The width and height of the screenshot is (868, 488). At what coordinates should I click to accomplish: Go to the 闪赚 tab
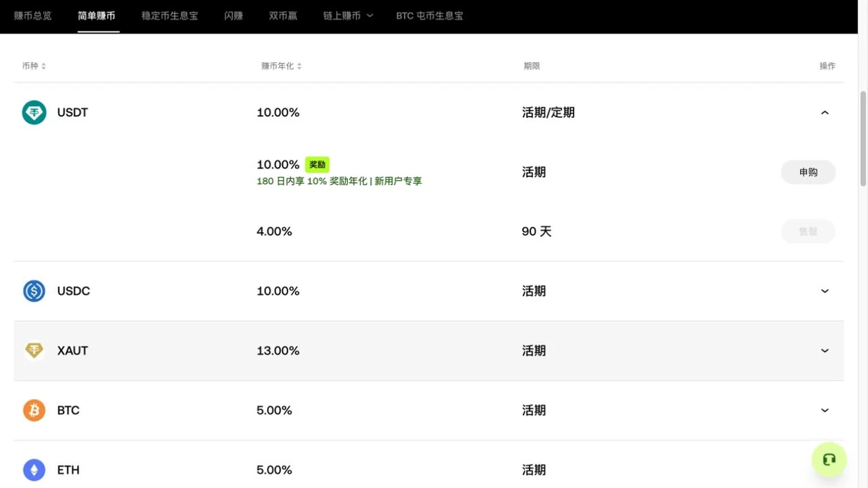click(234, 15)
